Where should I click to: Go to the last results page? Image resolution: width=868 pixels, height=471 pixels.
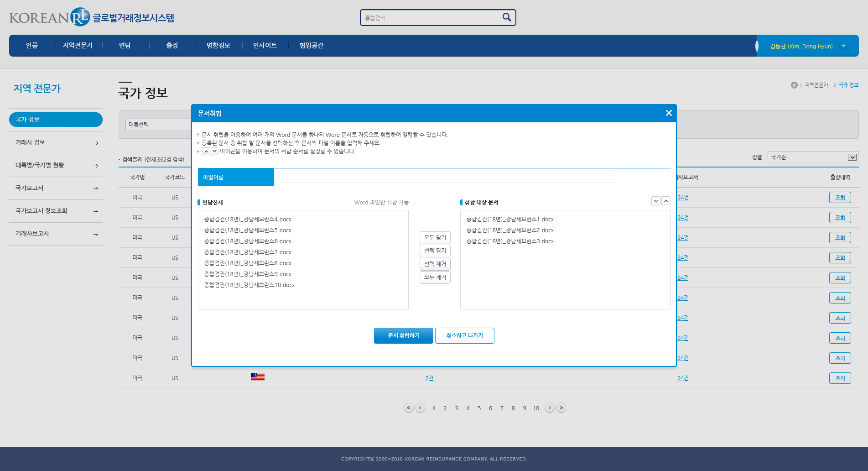click(x=561, y=408)
